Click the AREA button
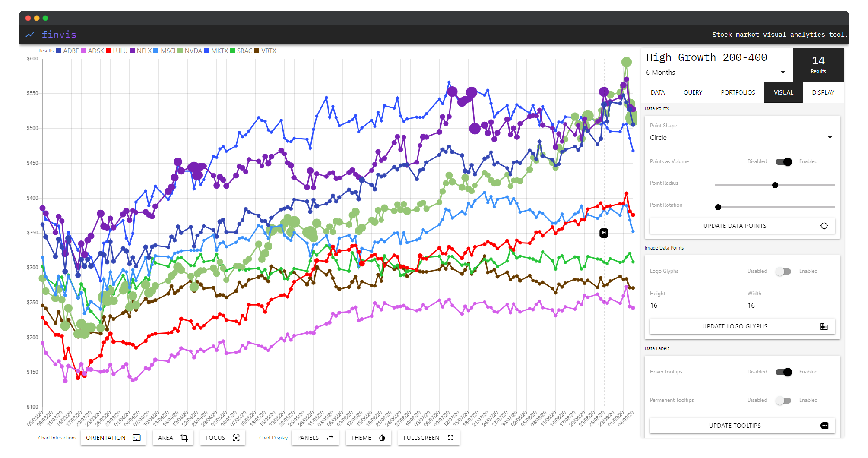 point(173,438)
